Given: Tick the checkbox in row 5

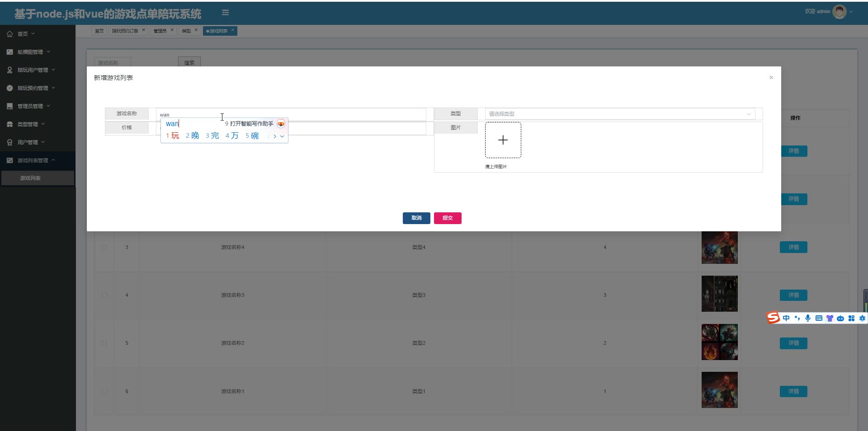Looking at the screenshot, I should pos(104,343).
